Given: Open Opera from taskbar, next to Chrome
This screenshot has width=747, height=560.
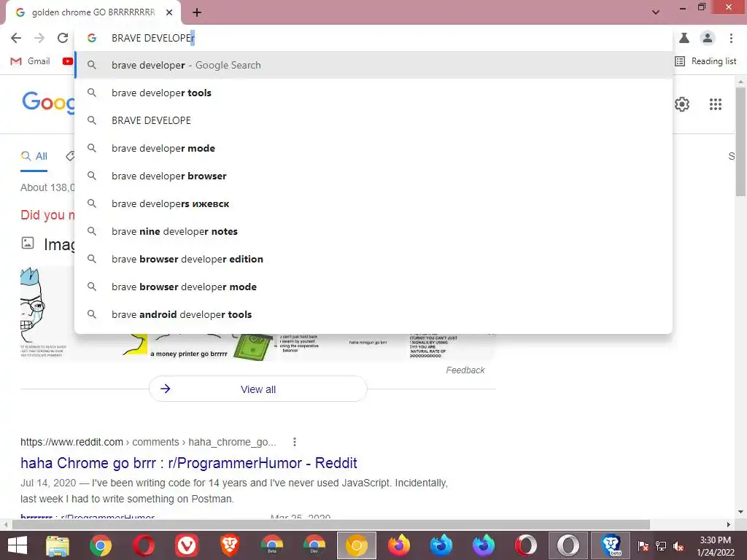Looking at the screenshot, I should point(144,545).
